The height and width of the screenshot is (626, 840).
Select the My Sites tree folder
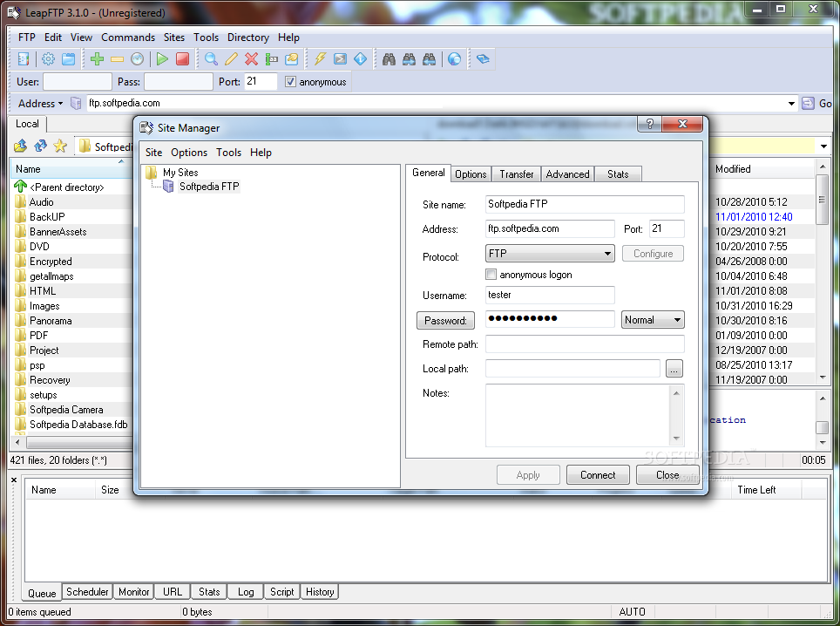click(x=180, y=173)
